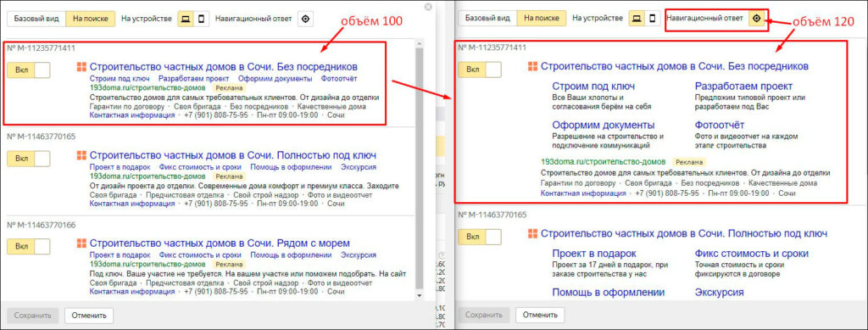The height and width of the screenshot is (330, 868).
Task: Click scrollbar up arrow in left panel
Action: (420, 43)
